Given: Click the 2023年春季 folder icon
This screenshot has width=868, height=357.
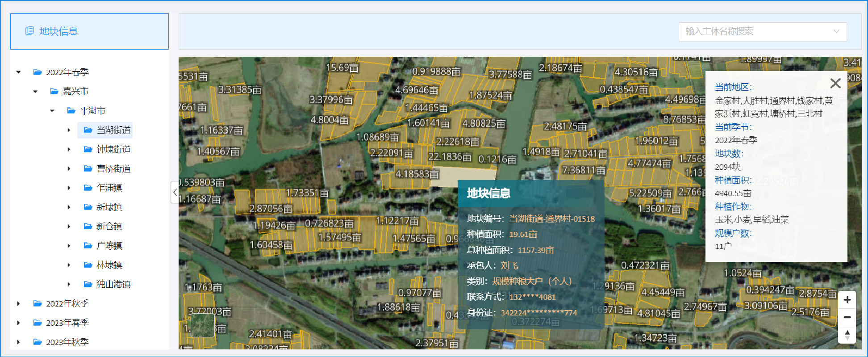Looking at the screenshot, I should (38, 323).
